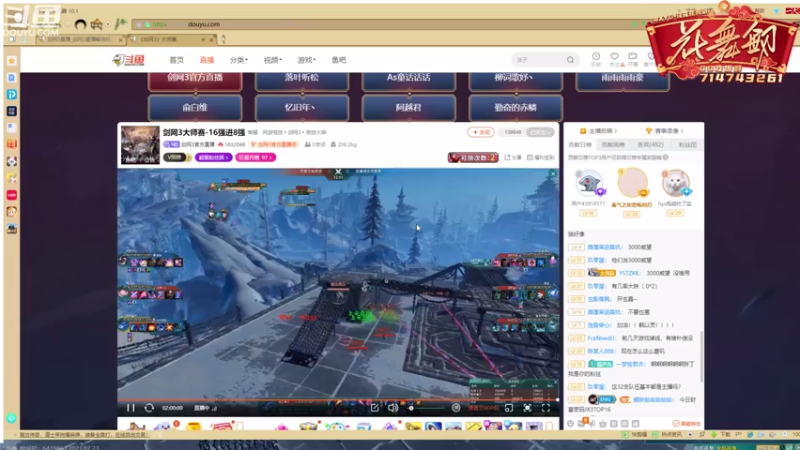Switch to the 贵宾(482) tab
800x450 pixels.
[650, 145]
